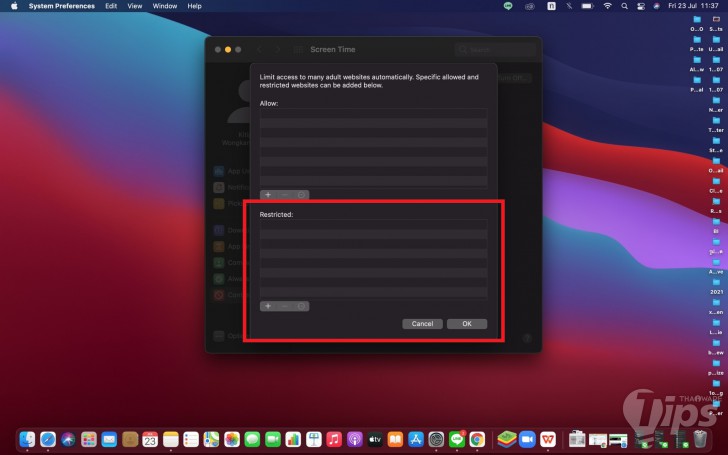Open App Store from the Dock

(416, 439)
